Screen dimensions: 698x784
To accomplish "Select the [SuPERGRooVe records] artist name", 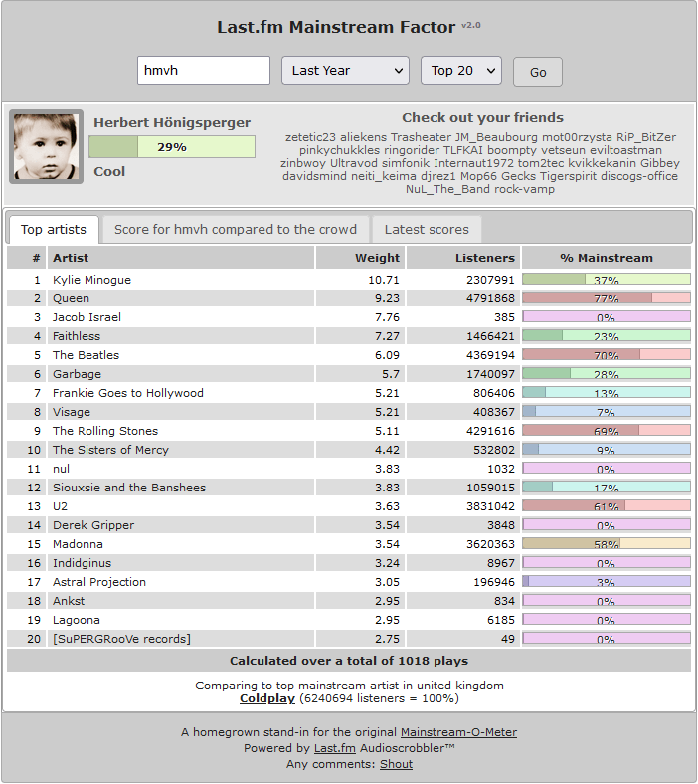I will [122, 639].
